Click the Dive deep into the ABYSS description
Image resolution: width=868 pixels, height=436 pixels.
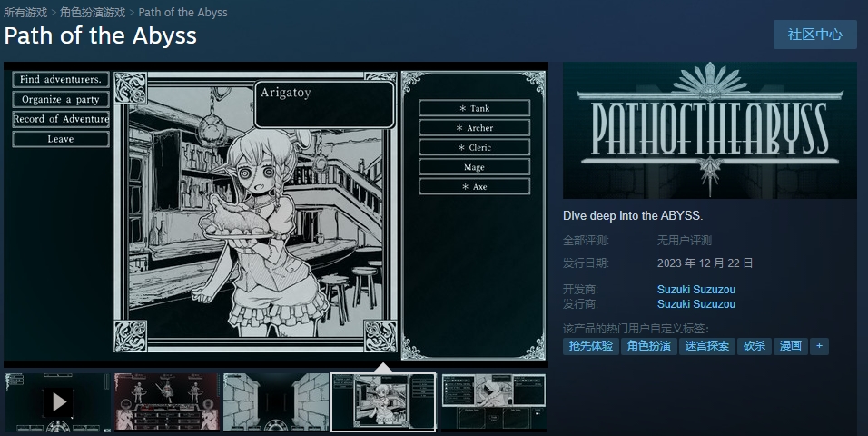(x=633, y=215)
